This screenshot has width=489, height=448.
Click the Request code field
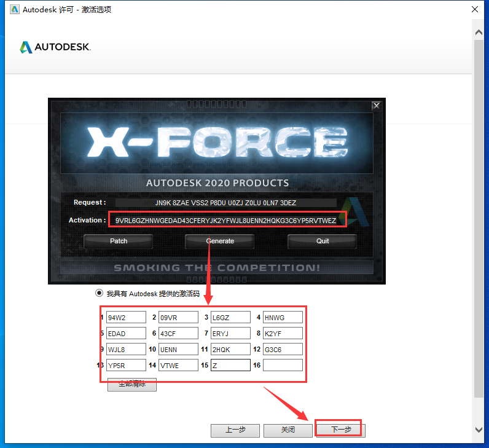(226, 203)
